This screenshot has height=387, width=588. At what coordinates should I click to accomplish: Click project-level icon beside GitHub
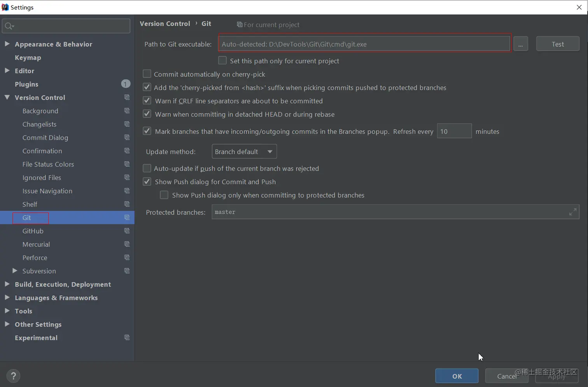(127, 231)
